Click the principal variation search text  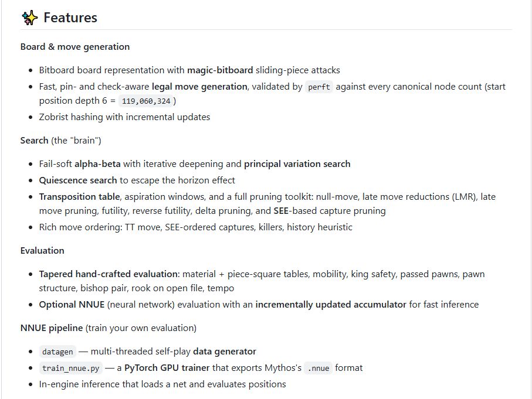point(297,164)
